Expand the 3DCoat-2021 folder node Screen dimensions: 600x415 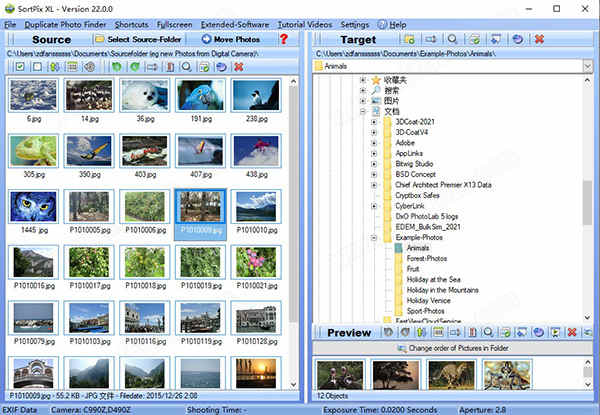click(x=374, y=122)
